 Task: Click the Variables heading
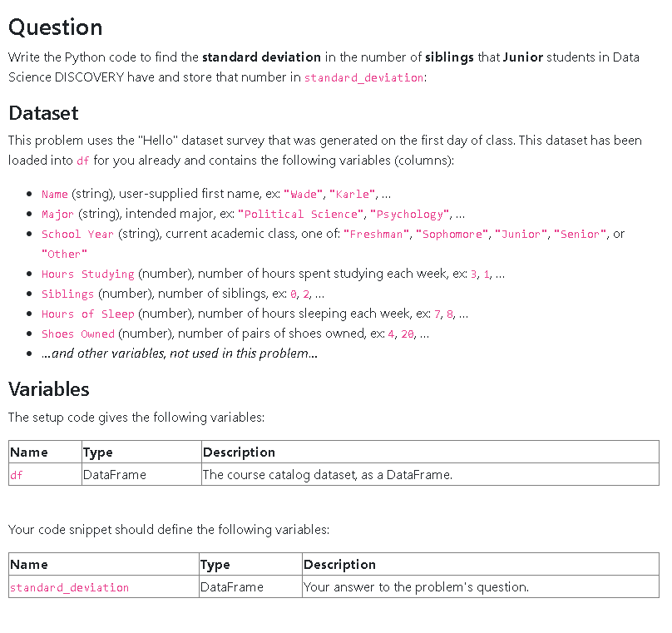pyautogui.click(x=49, y=389)
